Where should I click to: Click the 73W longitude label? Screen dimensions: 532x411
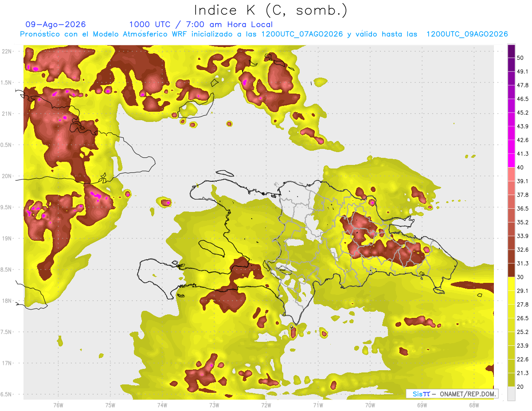click(214, 405)
